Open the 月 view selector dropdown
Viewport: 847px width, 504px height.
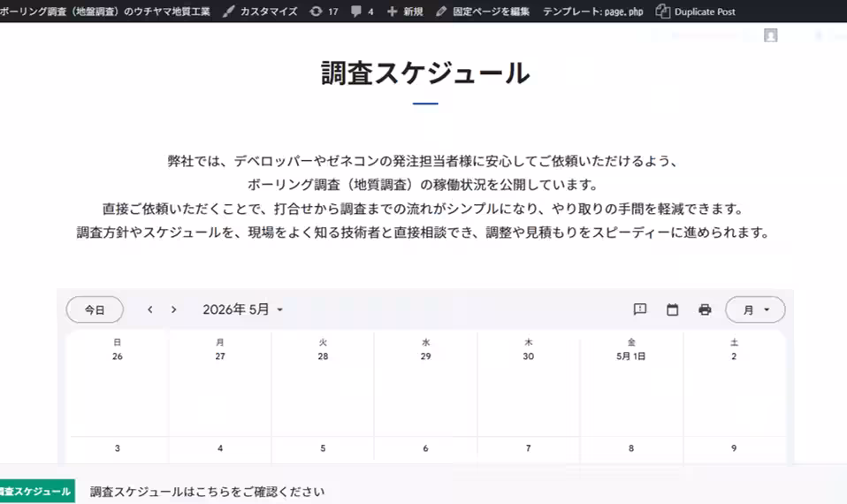click(755, 309)
